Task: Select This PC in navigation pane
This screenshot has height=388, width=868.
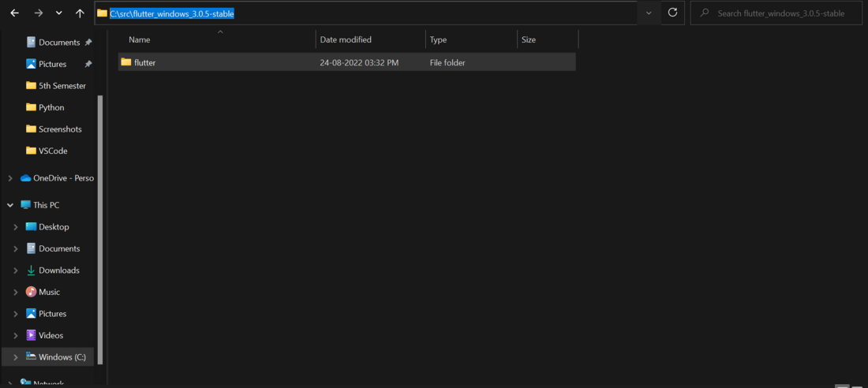Action: (47, 205)
